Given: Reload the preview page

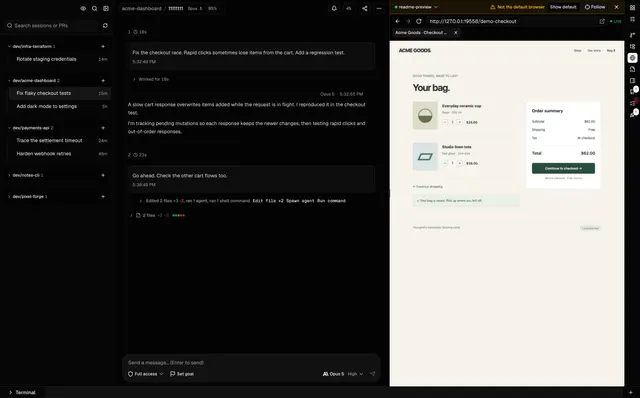Looking at the screenshot, I should pyautogui.click(x=418, y=21).
